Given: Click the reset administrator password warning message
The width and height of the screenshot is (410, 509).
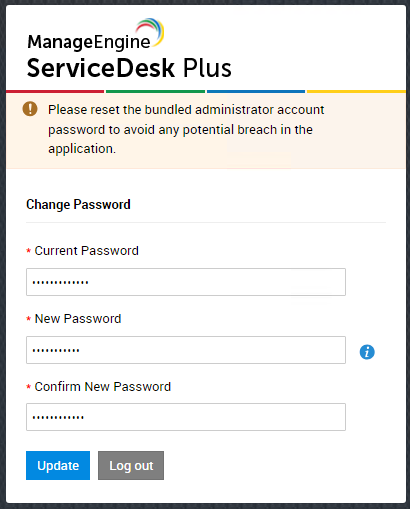Looking at the screenshot, I should [x=186, y=129].
